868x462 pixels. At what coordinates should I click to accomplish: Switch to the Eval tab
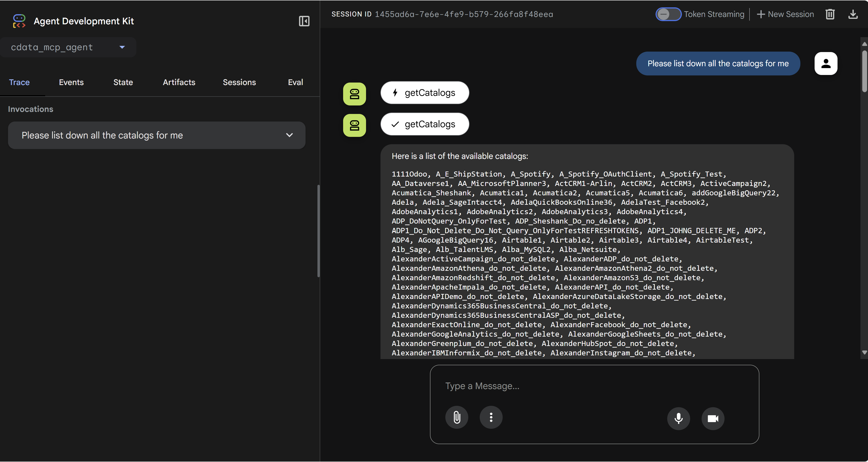coord(295,82)
